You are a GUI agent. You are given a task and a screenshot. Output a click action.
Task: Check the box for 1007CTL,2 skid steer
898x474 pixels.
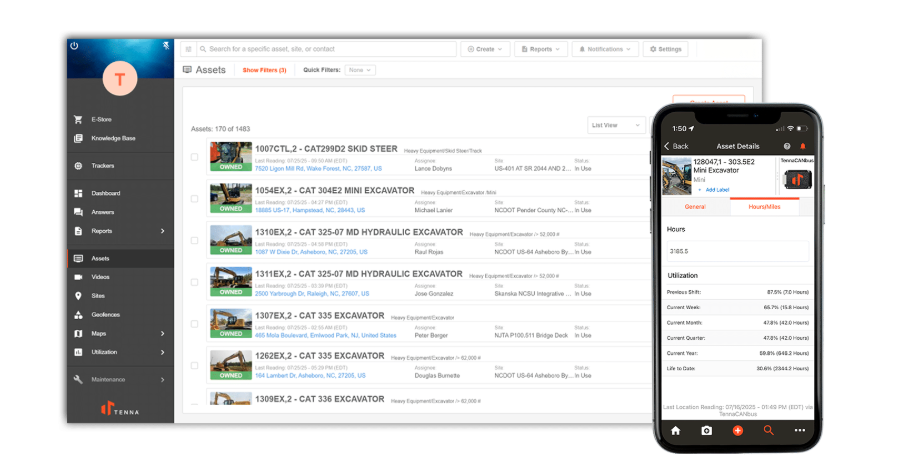195,157
